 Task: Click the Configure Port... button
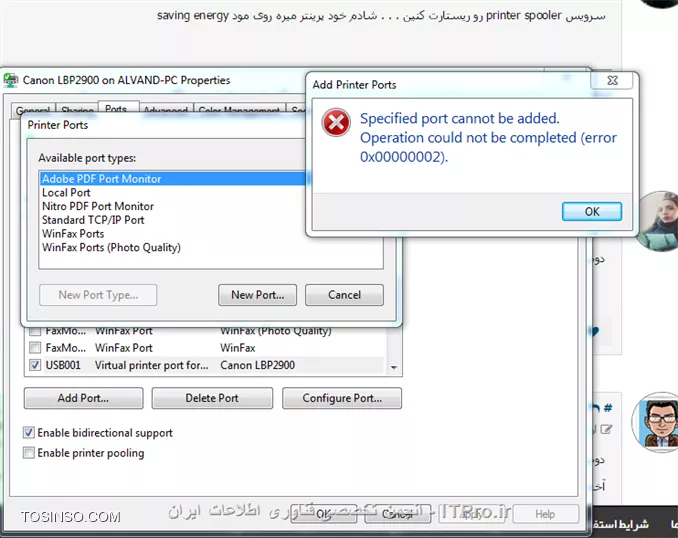click(342, 398)
